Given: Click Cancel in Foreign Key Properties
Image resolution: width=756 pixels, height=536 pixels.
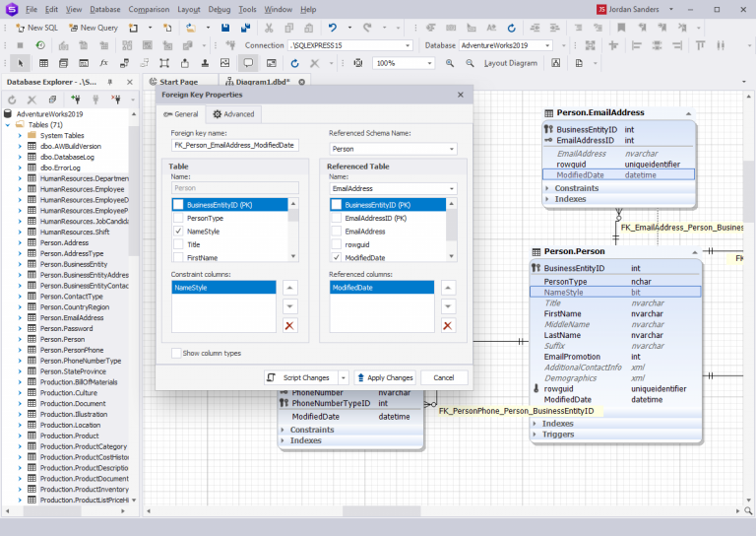Looking at the screenshot, I should click(444, 377).
